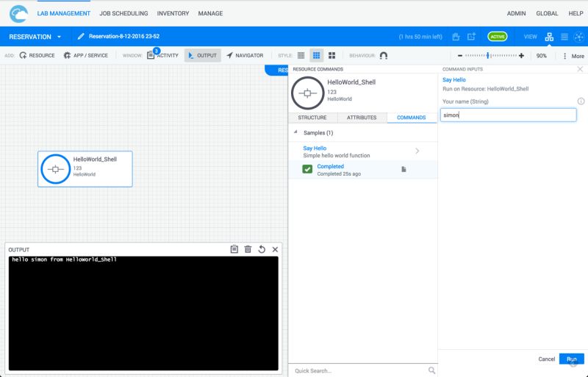Zoom in with the plus button
Image resolution: width=588 pixels, height=377 pixels.
point(521,56)
